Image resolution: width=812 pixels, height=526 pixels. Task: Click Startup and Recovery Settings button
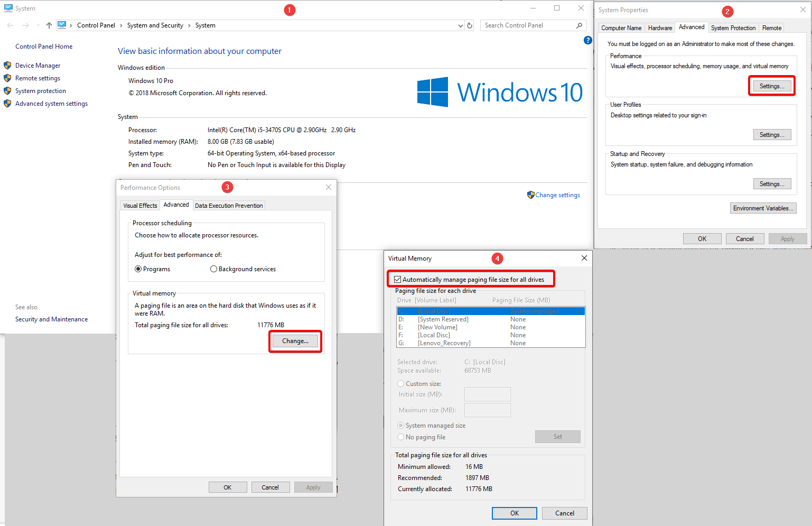(772, 184)
